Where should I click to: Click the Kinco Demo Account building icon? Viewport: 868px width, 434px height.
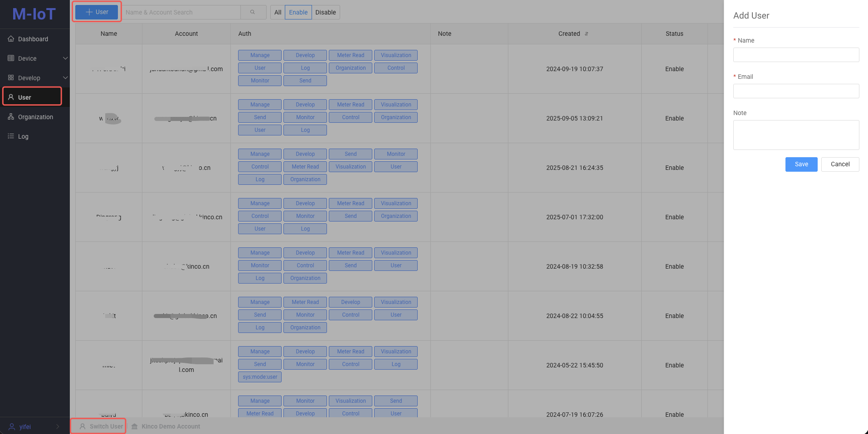(135, 426)
